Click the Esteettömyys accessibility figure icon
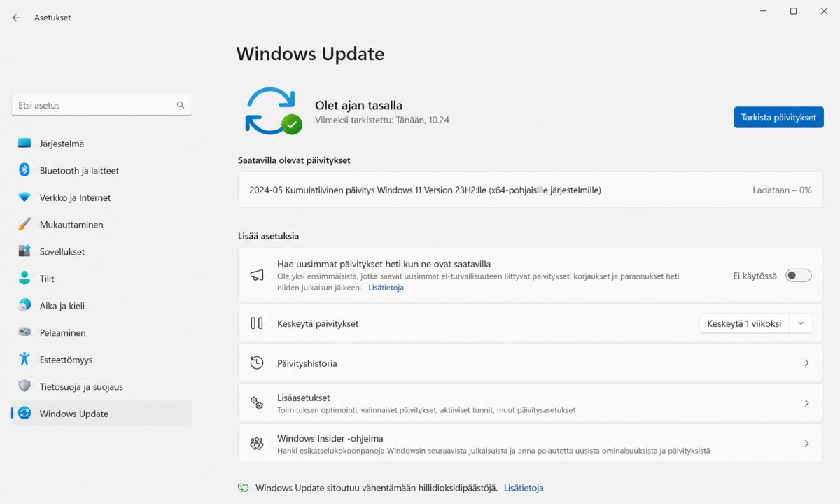This screenshot has width=840, height=504. (x=24, y=359)
